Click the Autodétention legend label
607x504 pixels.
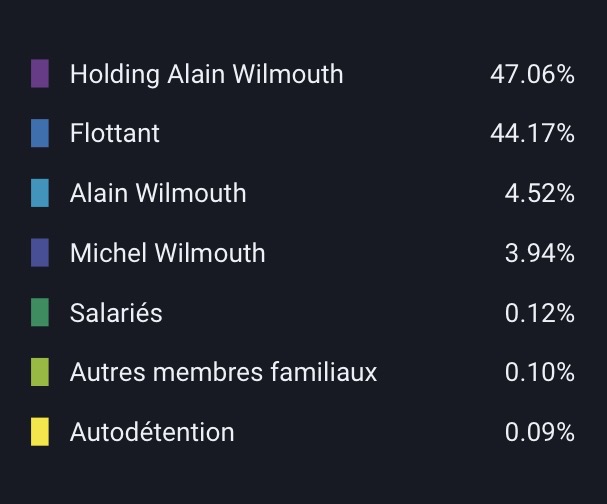[152, 432]
